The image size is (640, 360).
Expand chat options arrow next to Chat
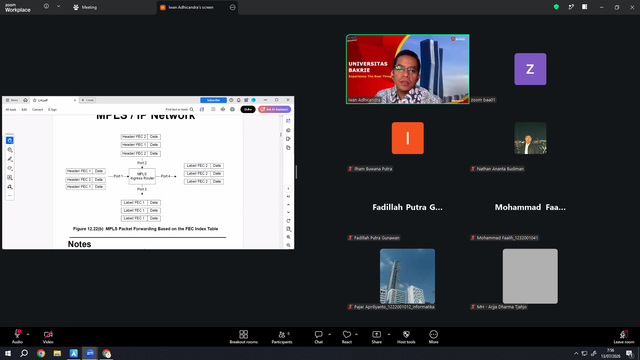[329, 334]
